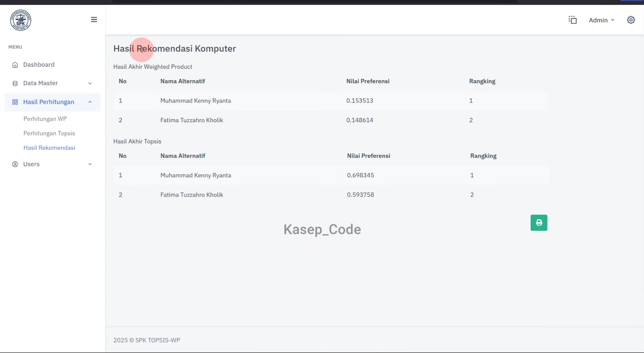Click Fatima Tuzzahro Kholik in Topsis table

tap(192, 195)
